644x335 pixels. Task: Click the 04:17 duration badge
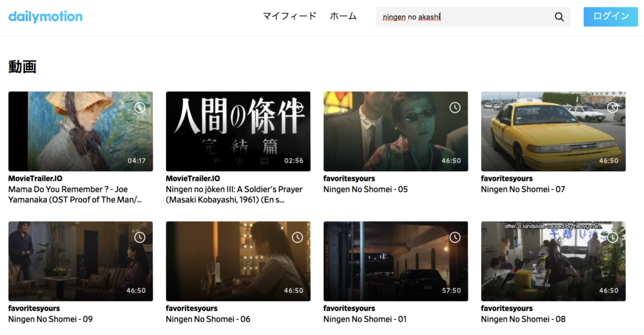[x=136, y=161]
